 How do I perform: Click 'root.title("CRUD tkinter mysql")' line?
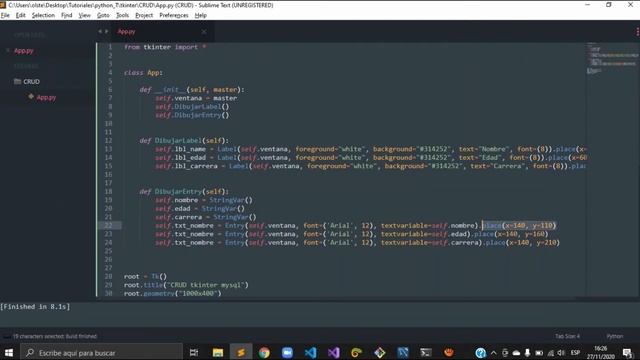[x=186, y=285]
